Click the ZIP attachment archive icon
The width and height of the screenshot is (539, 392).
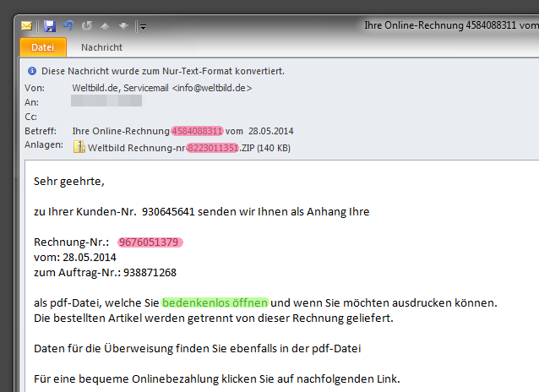(79, 147)
